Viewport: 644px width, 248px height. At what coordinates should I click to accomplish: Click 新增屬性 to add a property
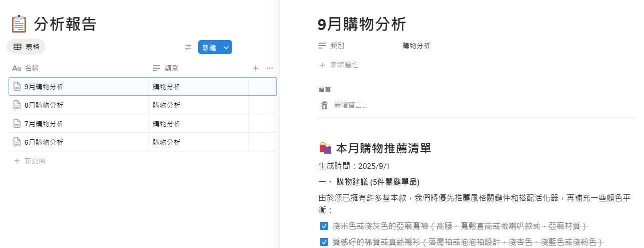point(344,65)
